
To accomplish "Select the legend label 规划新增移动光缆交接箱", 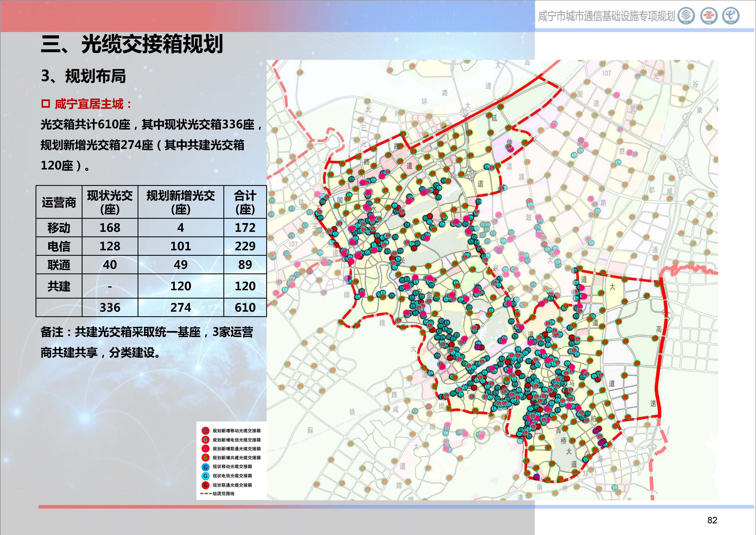I will (x=236, y=431).
